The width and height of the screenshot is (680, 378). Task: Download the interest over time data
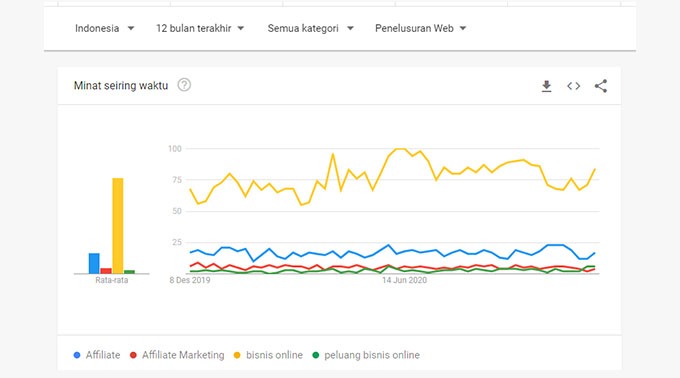point(546,86)
